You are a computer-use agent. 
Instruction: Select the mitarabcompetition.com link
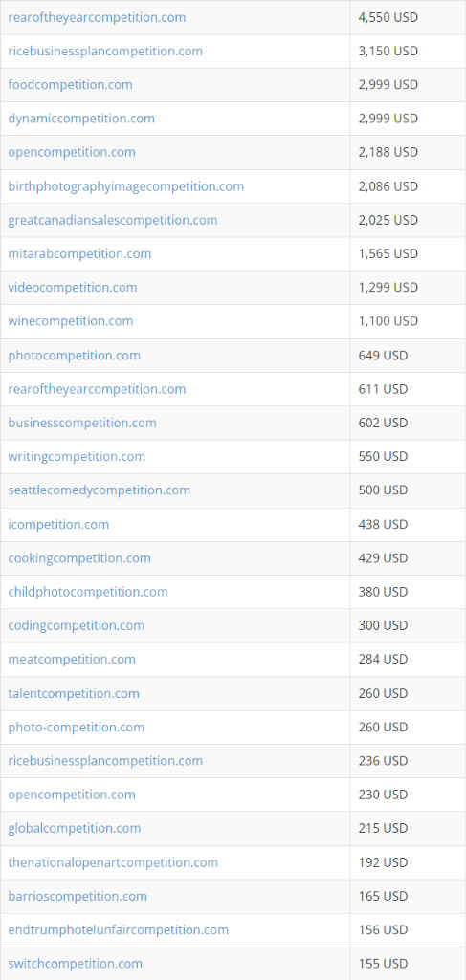[79, 253]
